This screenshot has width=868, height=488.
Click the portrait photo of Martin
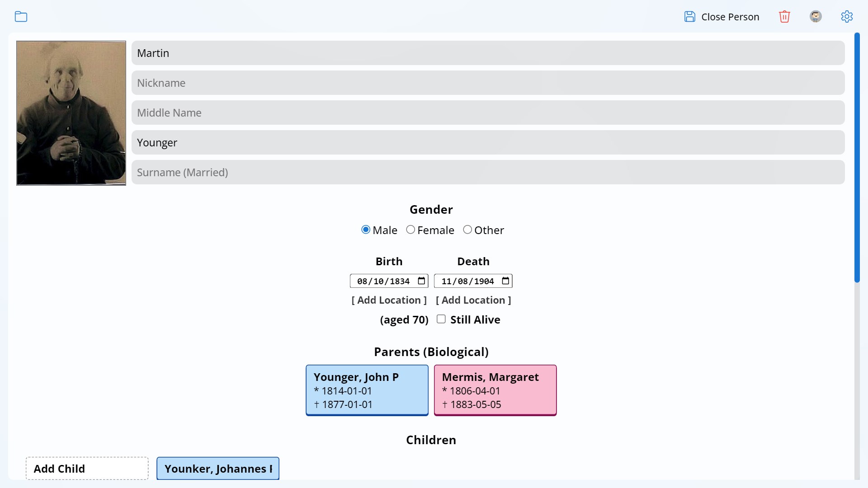tap(71, 113)
